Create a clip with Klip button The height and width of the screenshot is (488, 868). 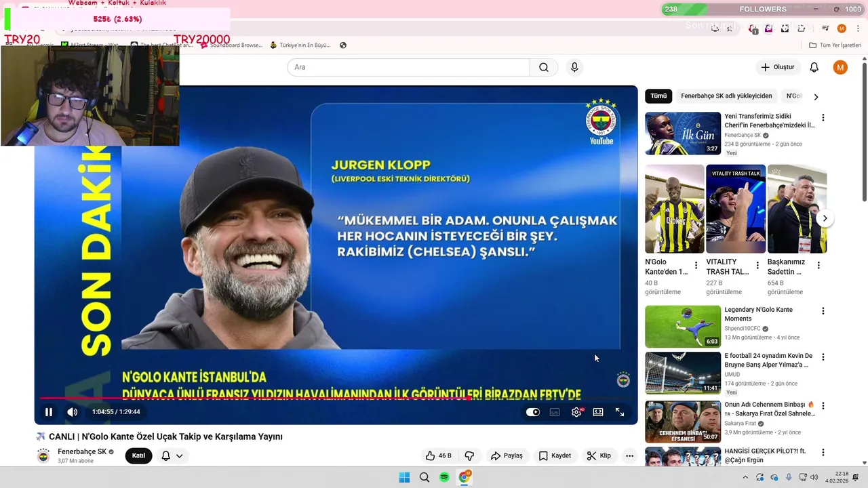click(599, 455)
